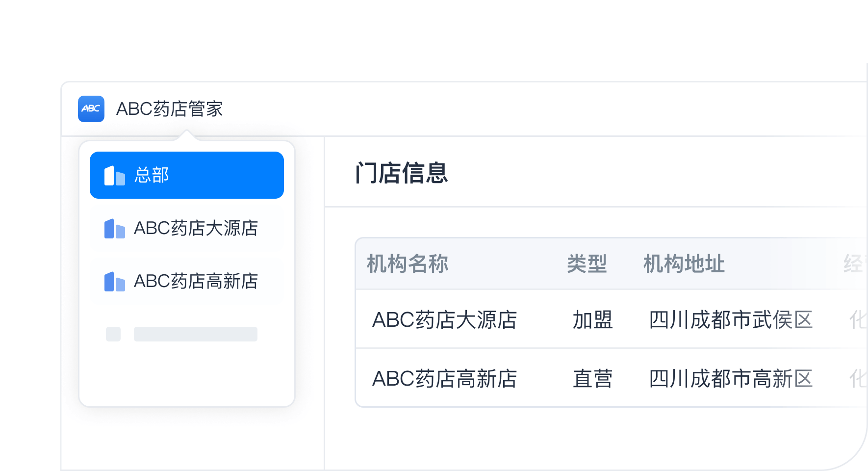
Task: Click the ABC药店管家 title
Action: tap(169, 109)
